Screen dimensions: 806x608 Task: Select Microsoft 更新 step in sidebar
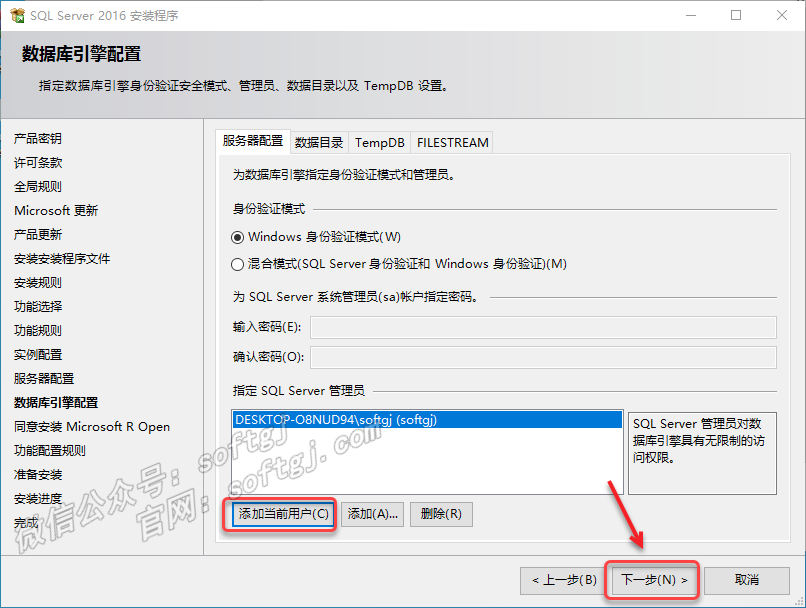pos(56,211)
